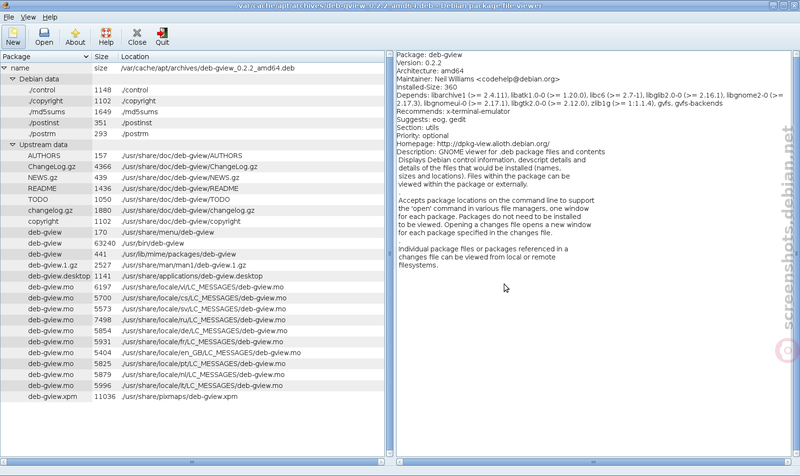Select the upstream copyright doc row

click(192, 221)
